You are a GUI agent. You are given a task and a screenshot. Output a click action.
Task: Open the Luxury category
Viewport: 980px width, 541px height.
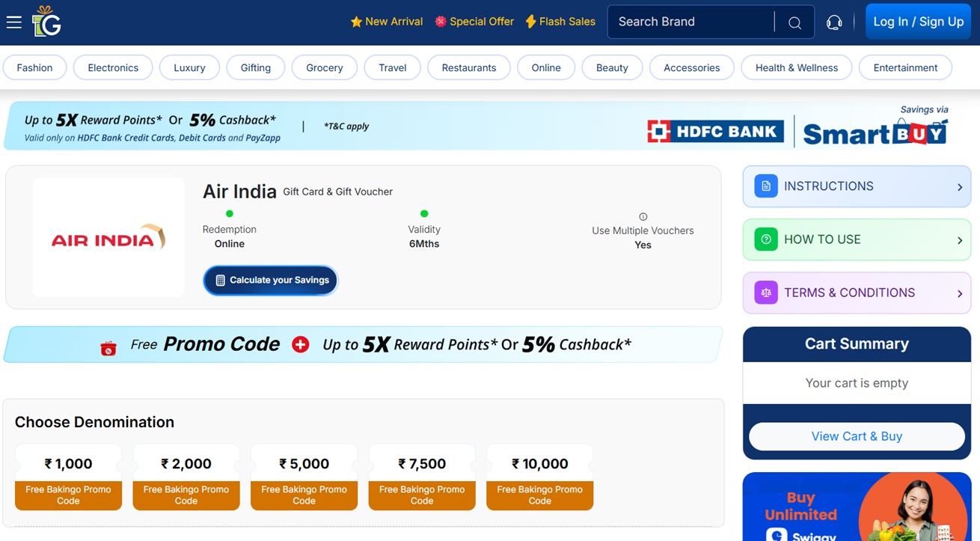[x=189, y=67]
